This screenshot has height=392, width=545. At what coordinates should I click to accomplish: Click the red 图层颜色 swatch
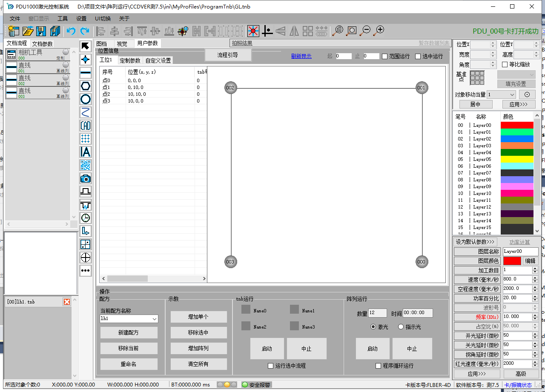point(512,261)
